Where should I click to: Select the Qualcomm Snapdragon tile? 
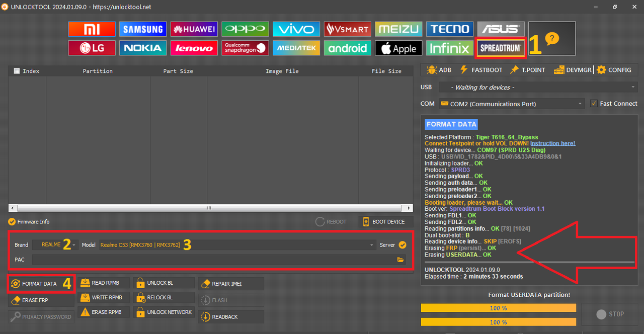[x=245, y=48]
